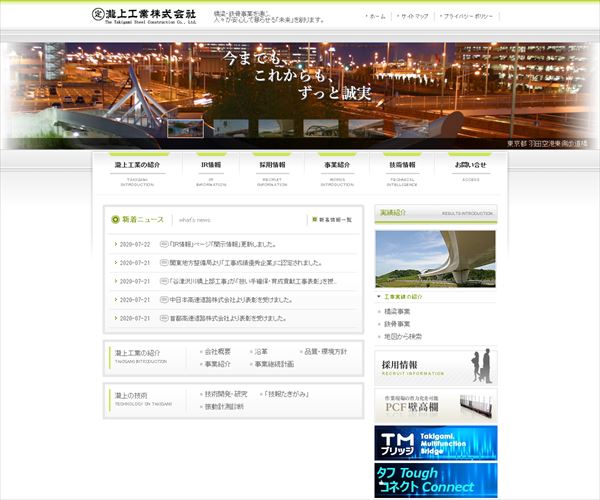Open 「技報たきがみ」 link
The height and width of the screenshot is (500, 600).
pyautogui.click(x=286, y=394)
